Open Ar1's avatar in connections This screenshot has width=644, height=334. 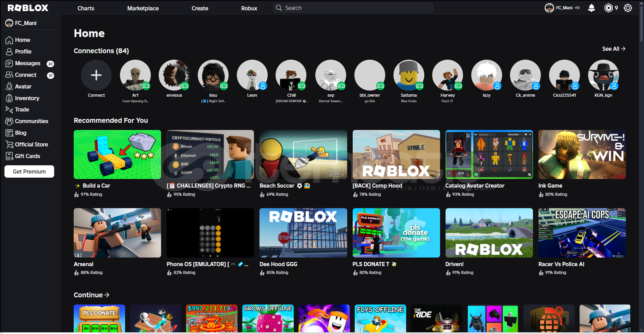135,75
